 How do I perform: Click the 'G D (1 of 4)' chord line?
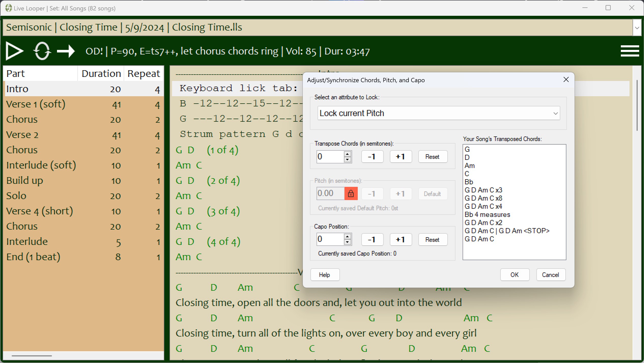pos(207,150)
